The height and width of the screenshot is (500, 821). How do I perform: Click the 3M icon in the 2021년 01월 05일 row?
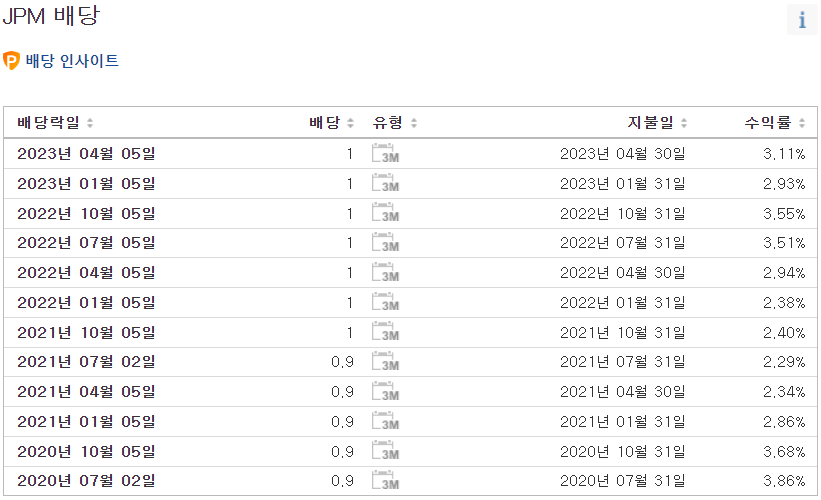385,421
